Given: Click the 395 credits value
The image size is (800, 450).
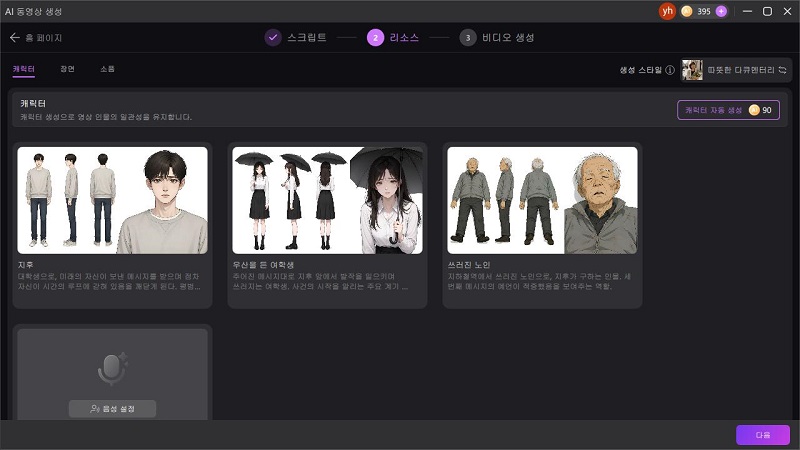Looking at the screenshot, I should coord(704,11).
